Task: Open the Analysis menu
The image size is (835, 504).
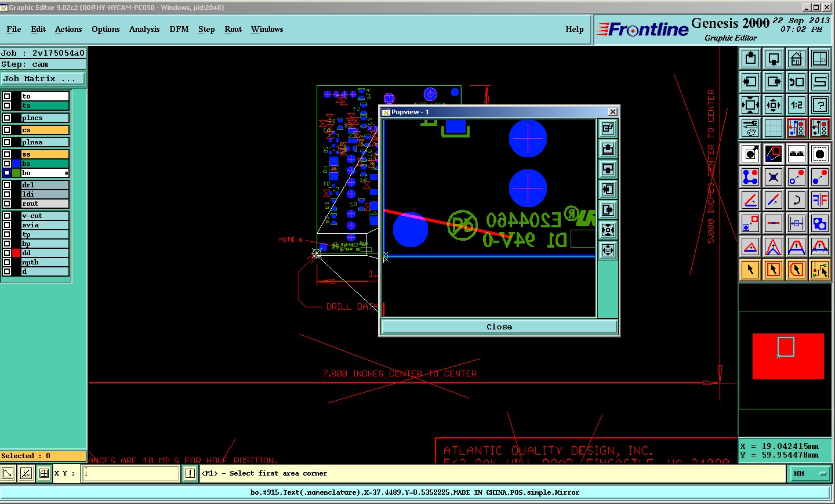Action: (144, 29)
